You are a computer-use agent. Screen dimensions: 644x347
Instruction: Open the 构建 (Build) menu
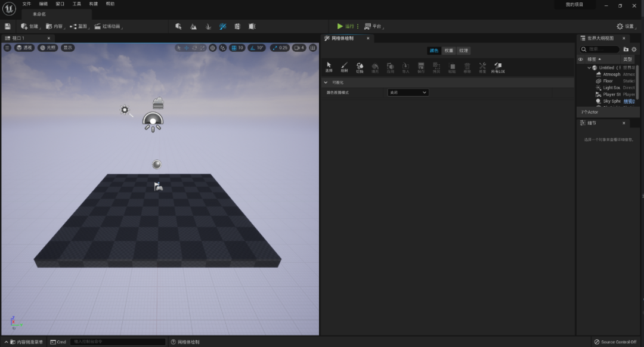coord(94,4)
